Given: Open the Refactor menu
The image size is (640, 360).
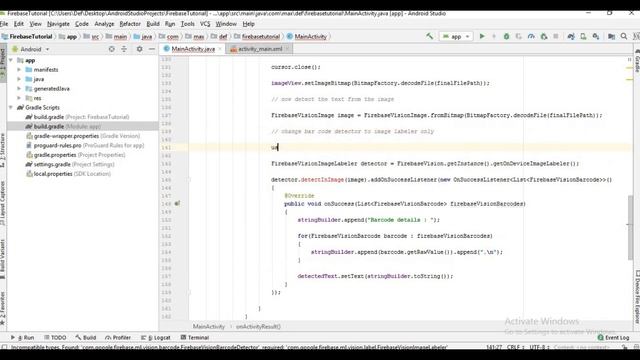Looking at the screenshot, I should click(130, 24).
